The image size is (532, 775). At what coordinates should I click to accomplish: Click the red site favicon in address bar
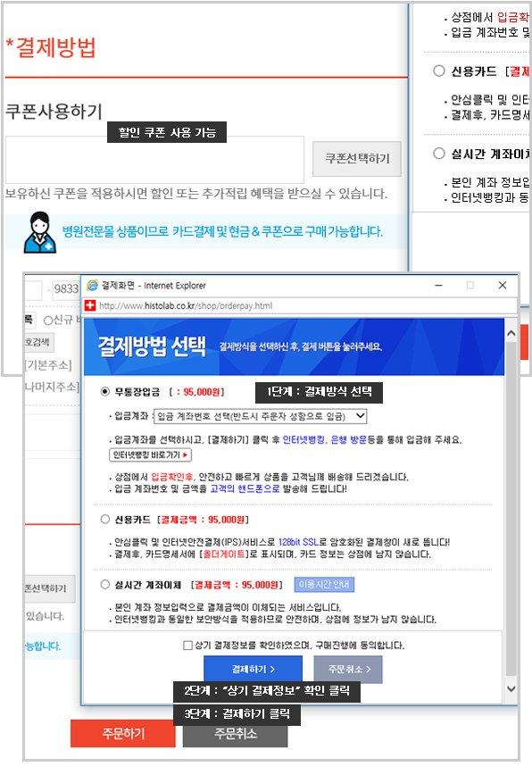(90, 305)
